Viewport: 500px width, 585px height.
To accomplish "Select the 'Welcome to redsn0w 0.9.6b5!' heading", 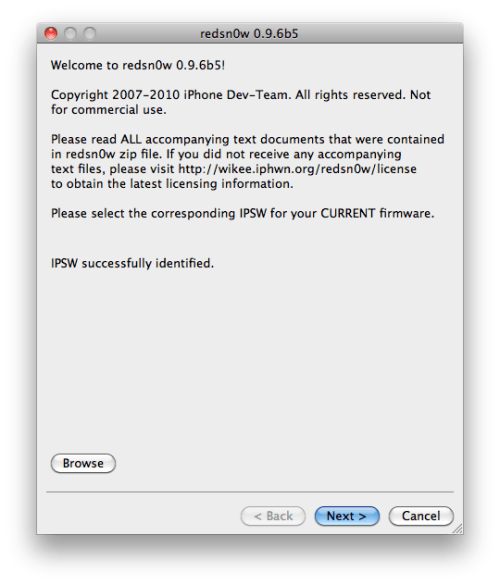I will pyautogui.click(x=138, y=65).
